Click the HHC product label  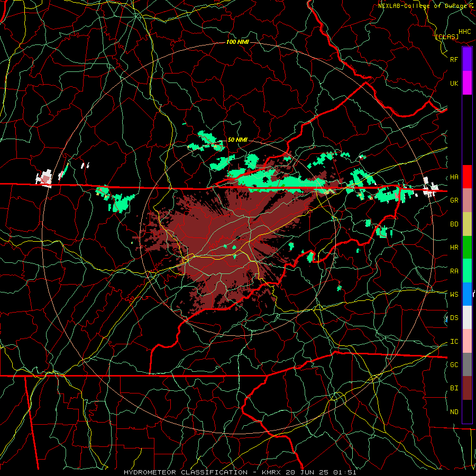(x=464, y=32)
